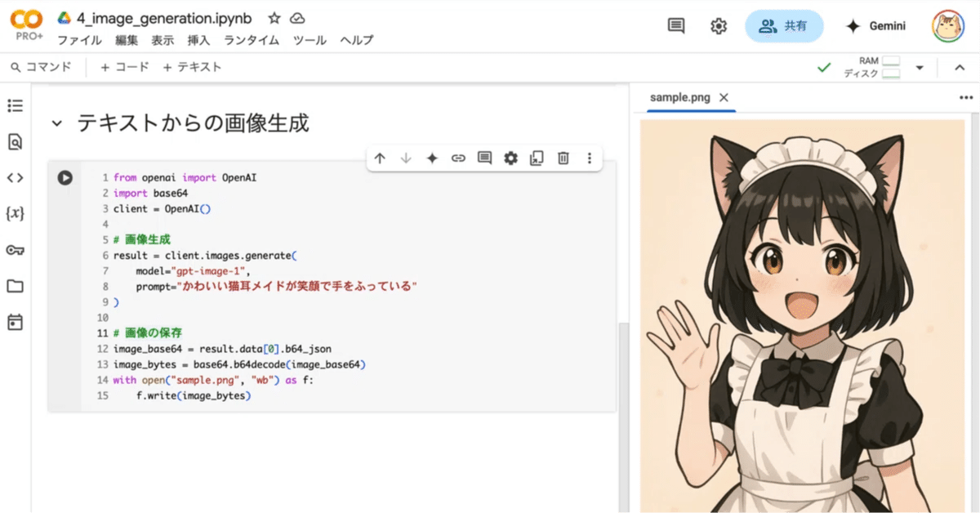Open the files folder panel
This screenshot has height=513, width=980.
coord(15,286)
